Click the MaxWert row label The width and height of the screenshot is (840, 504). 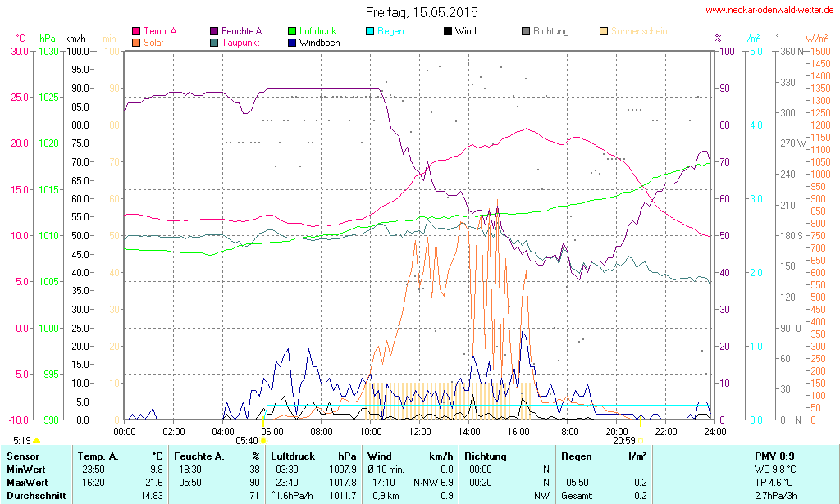[26, 482]
